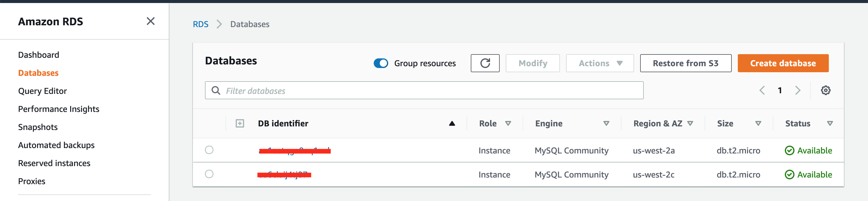The image size is (868, 201).
Task: Close the Amazon RDS sidebar panel
Action: coord(151,21)
